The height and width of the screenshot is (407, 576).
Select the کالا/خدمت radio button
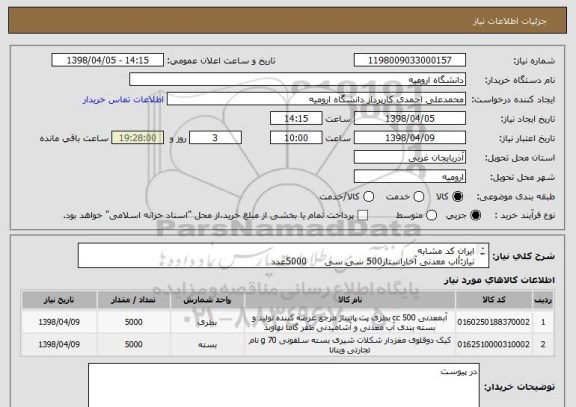(368, 197)
